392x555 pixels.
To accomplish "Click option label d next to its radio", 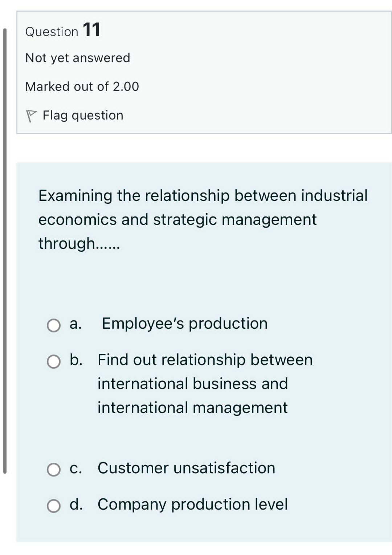I will pos(76,505).
